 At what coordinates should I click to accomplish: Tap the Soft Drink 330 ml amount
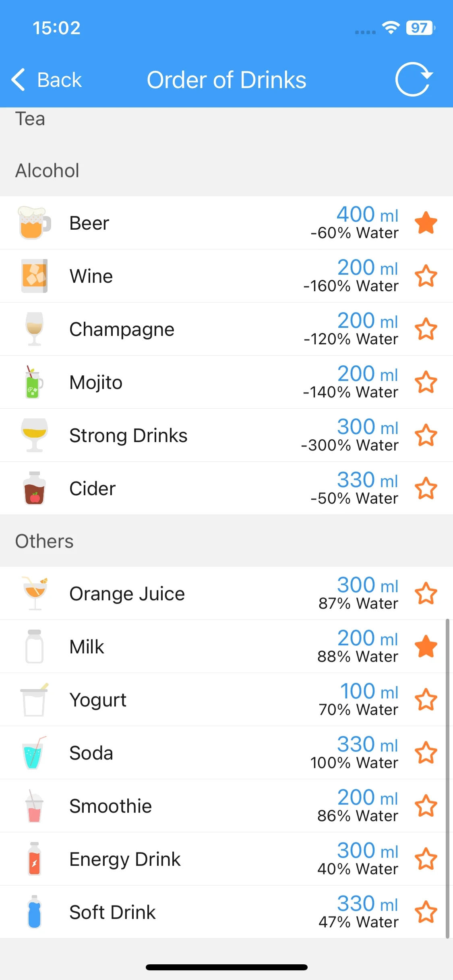click(x=368, y=903)
